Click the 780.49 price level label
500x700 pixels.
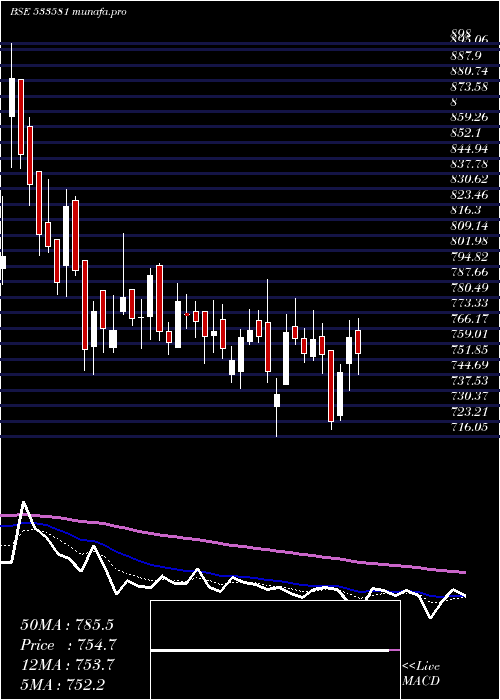coord(469,288)
